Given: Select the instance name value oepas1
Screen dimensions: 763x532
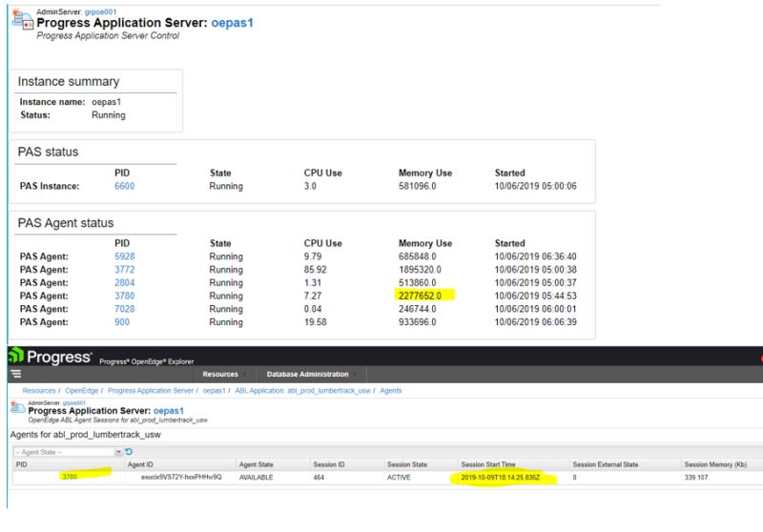Looking at the screenshot, I should tap(106, 102).
